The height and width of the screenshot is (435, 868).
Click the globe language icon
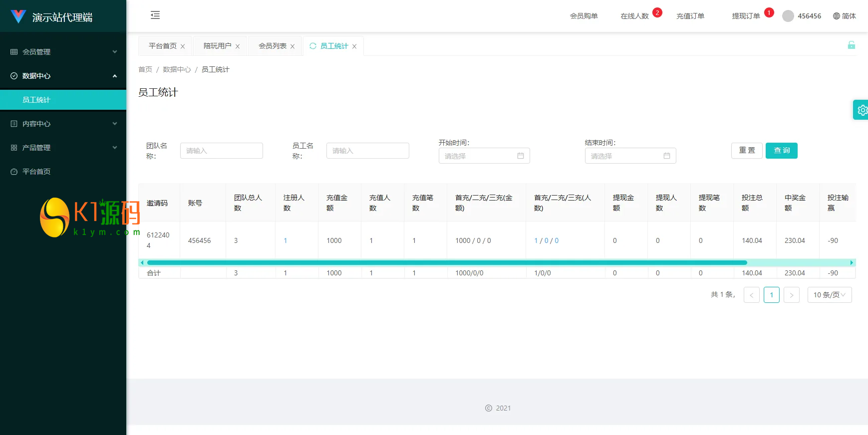coord(837,16)
